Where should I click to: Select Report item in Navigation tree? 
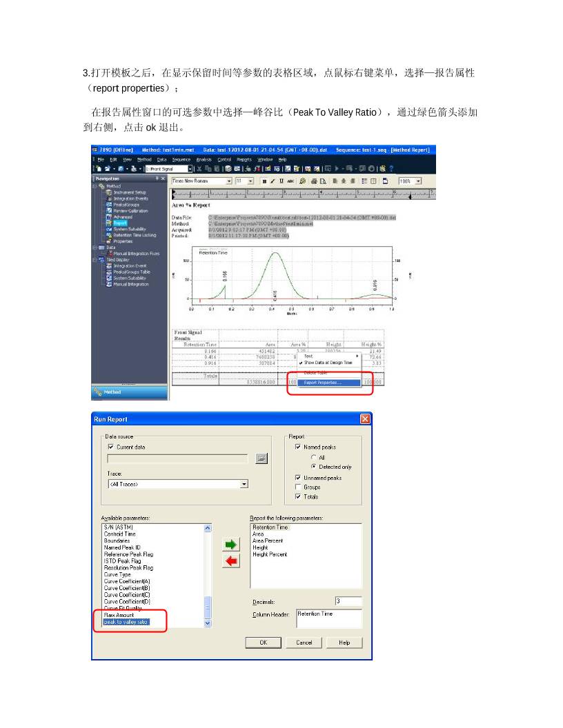point(119,223)
